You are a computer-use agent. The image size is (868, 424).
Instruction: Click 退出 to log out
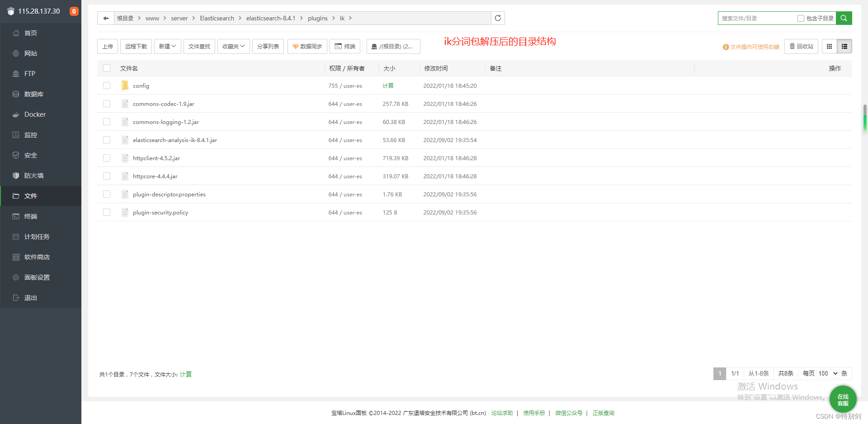pyautogui.click(x=41, y=298)
